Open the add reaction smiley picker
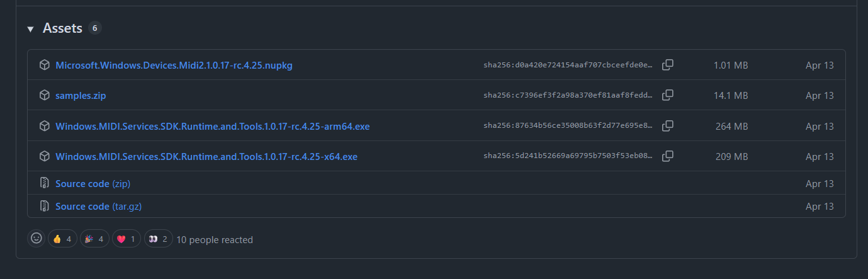The height and width of the screenshot is (279, 868). [37, 239]
